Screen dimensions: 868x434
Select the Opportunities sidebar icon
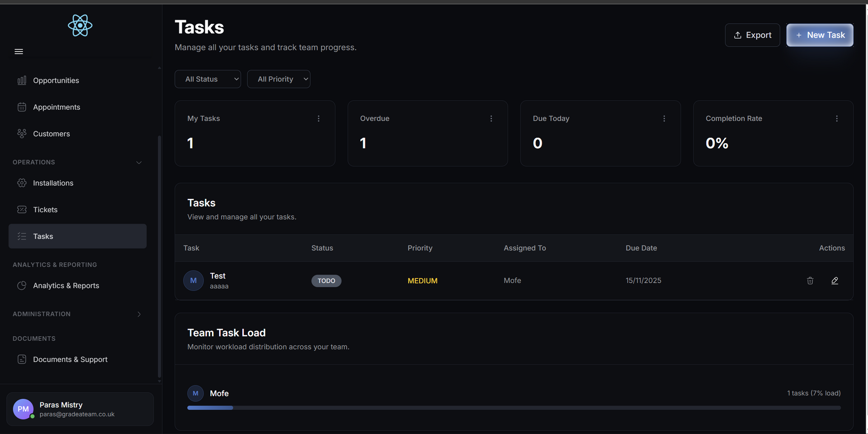pos(23,80)
